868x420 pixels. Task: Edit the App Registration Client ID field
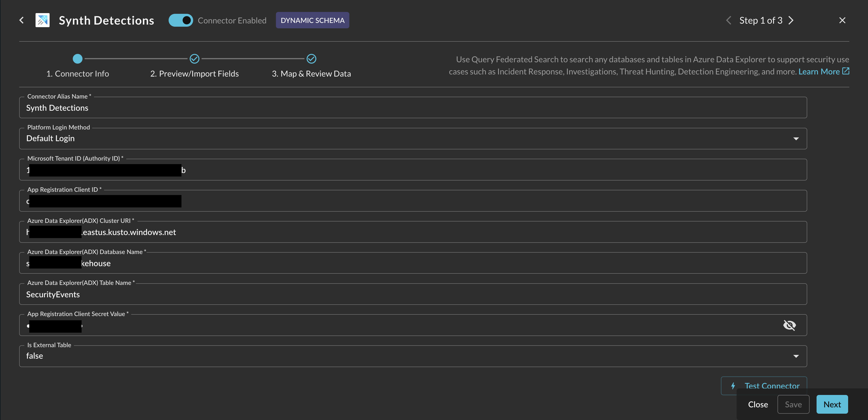tap(413, 201)
